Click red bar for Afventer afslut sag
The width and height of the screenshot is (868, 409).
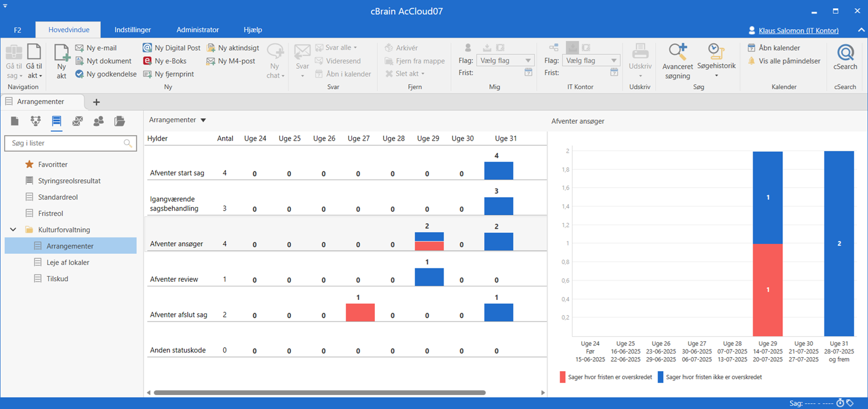click(360, 312)
